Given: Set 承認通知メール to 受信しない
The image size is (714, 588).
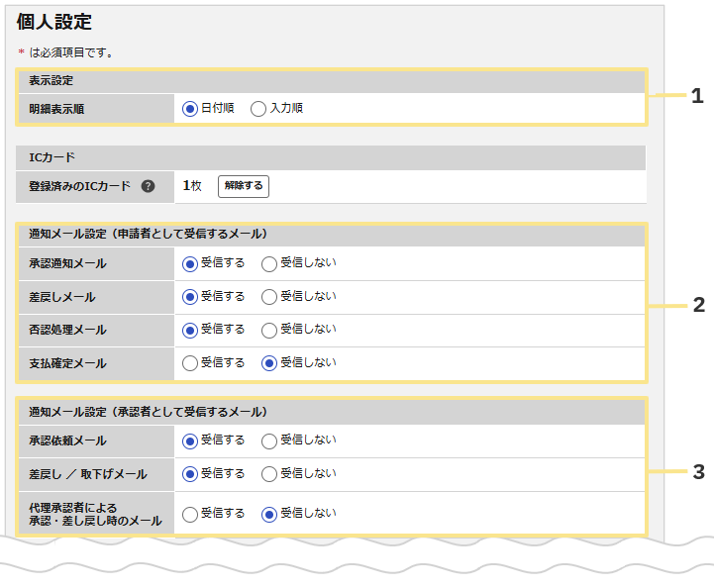Looking at the screenshot, I should tap(269, 263).
